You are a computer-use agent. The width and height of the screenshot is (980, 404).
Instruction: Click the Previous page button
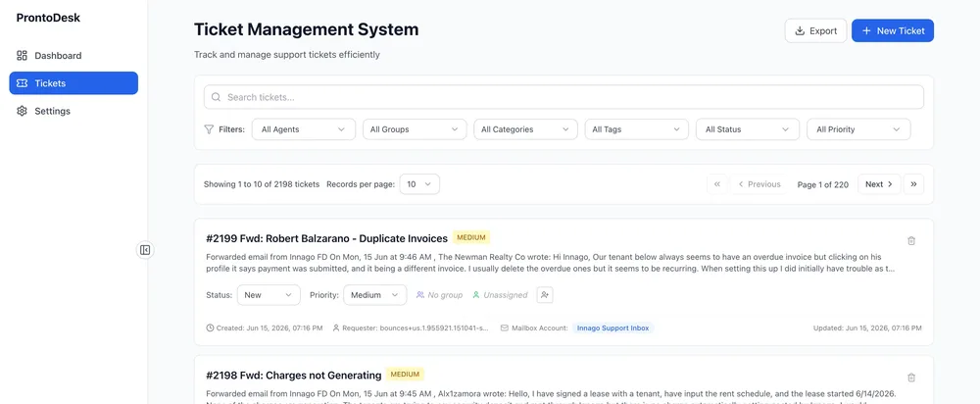coord(759,184)
